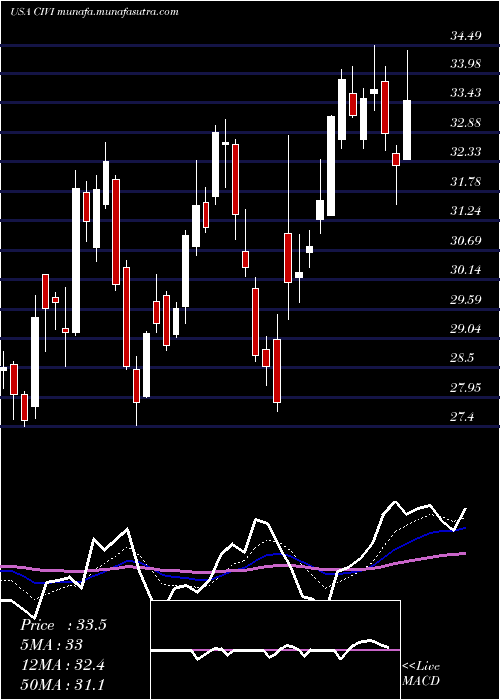Click the 29.04 price axis label
Viewport: 500px width, 700px height.
click(466, 329)
